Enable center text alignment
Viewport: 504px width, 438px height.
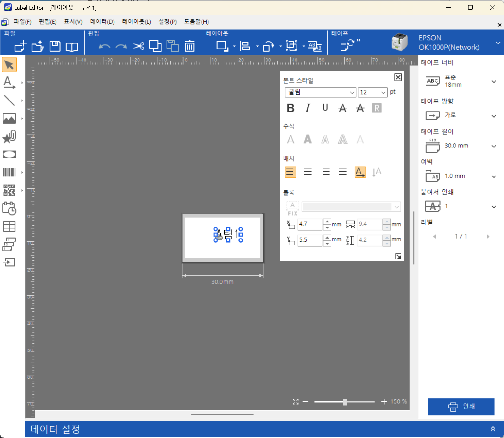point(308,172)
